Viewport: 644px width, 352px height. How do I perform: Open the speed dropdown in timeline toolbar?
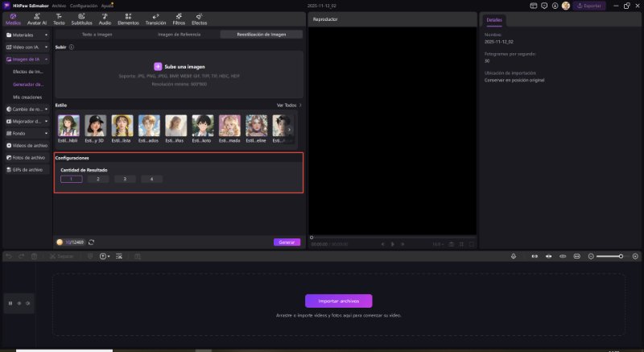(105, 256)
